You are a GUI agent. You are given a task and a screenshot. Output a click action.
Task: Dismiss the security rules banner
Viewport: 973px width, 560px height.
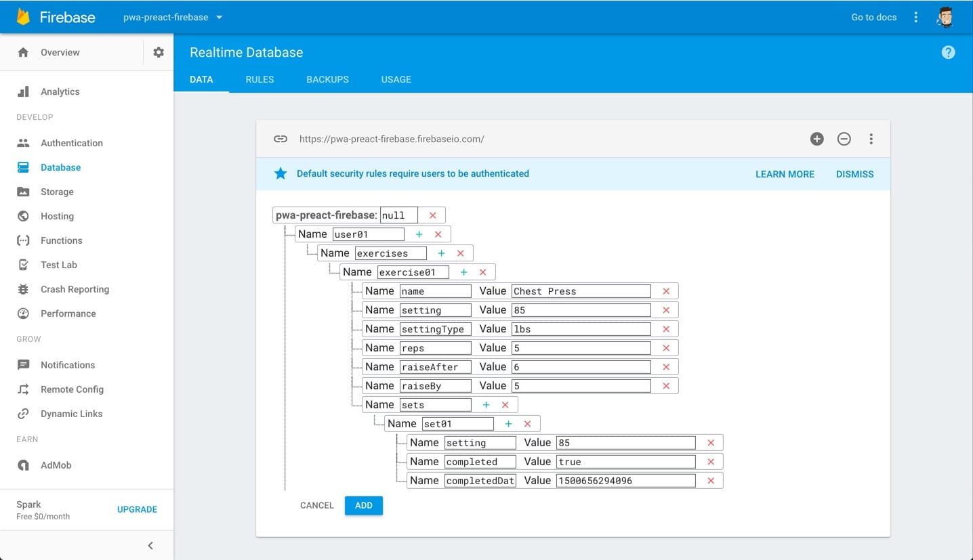[x=855, y=174]
